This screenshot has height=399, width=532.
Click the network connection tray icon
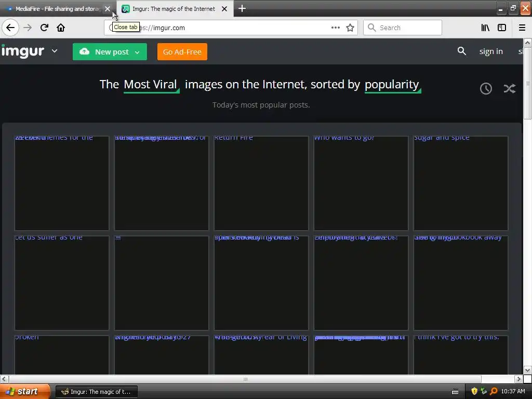point(484,392)
